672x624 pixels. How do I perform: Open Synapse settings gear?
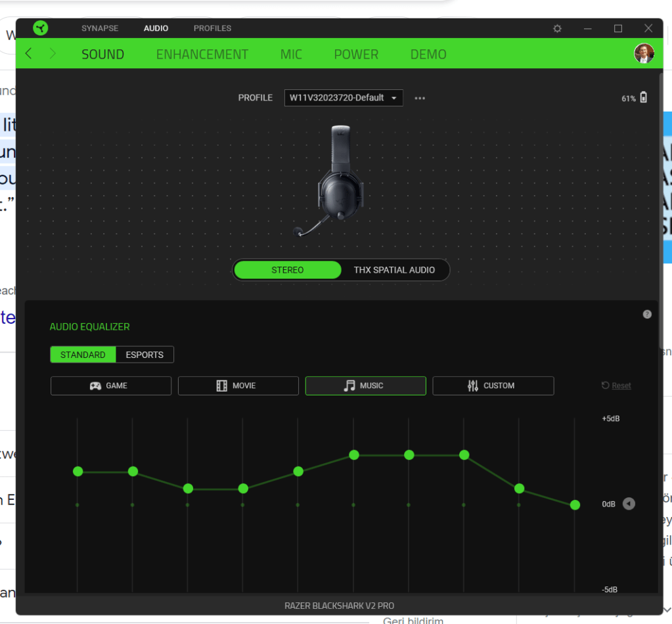tap(557, 28)
